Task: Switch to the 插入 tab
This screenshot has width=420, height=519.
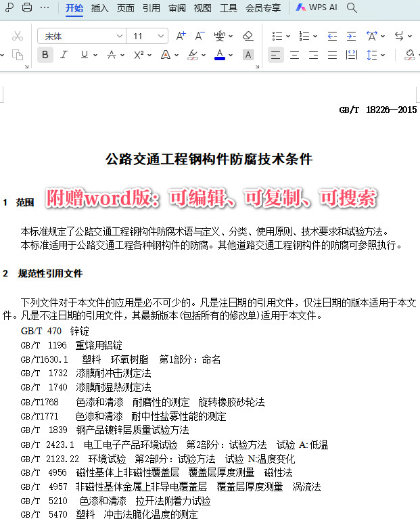Action: pos(100,7)
